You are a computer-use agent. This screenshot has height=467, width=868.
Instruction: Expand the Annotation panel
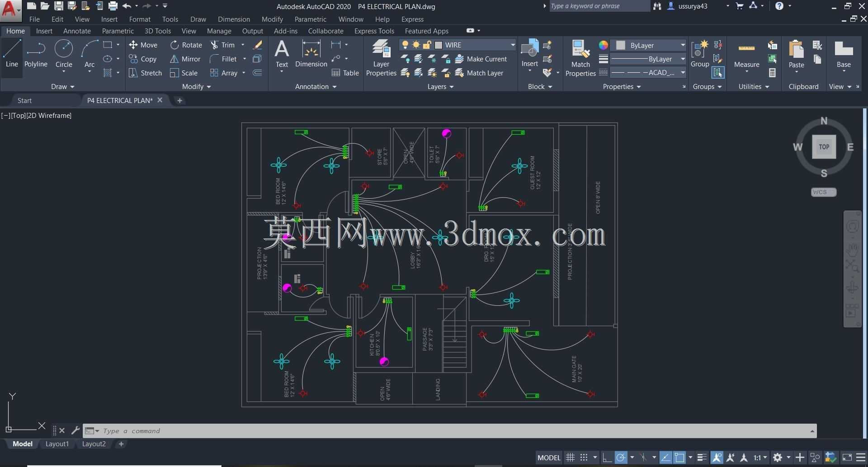316,86
